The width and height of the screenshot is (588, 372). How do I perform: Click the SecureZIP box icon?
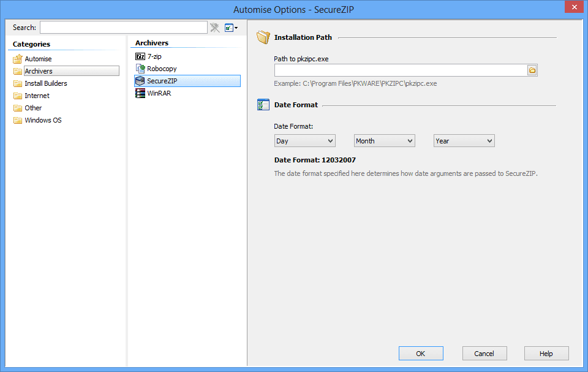[140, 81]
